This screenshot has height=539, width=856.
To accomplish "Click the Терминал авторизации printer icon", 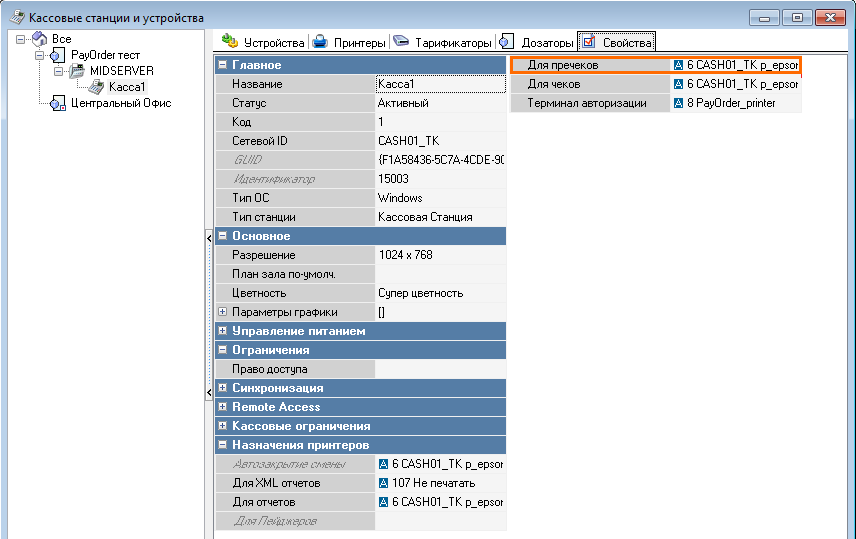I will [x=679, y=103].
